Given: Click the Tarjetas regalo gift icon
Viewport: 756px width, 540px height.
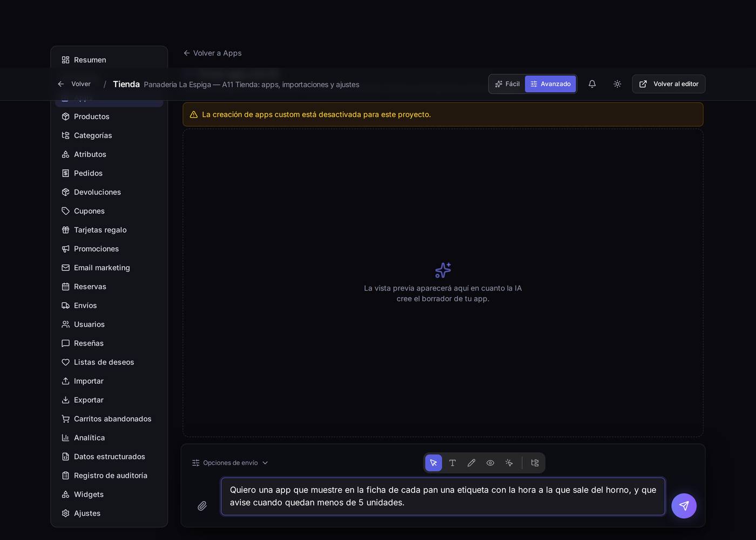Looking at the screenshot, I should [65, 230].
